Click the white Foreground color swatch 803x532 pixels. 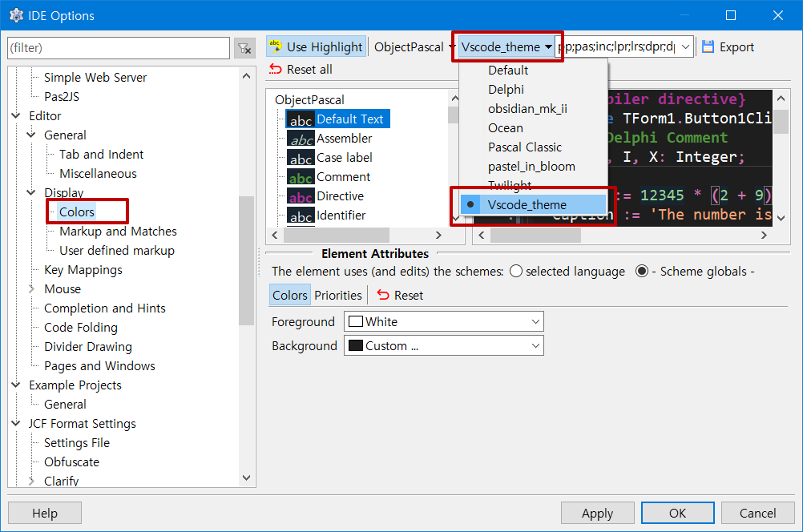[x=355, y=321]
